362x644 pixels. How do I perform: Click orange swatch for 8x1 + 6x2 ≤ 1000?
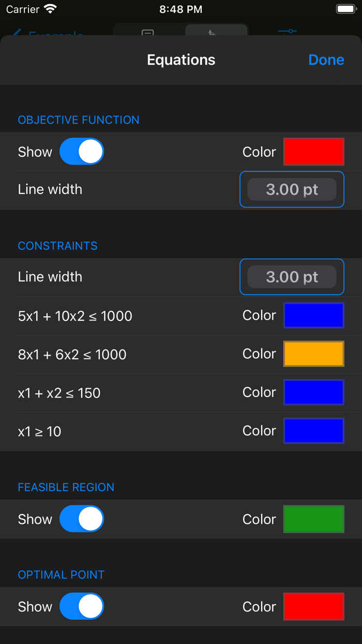pyautogui.click(x=313, y=354)
